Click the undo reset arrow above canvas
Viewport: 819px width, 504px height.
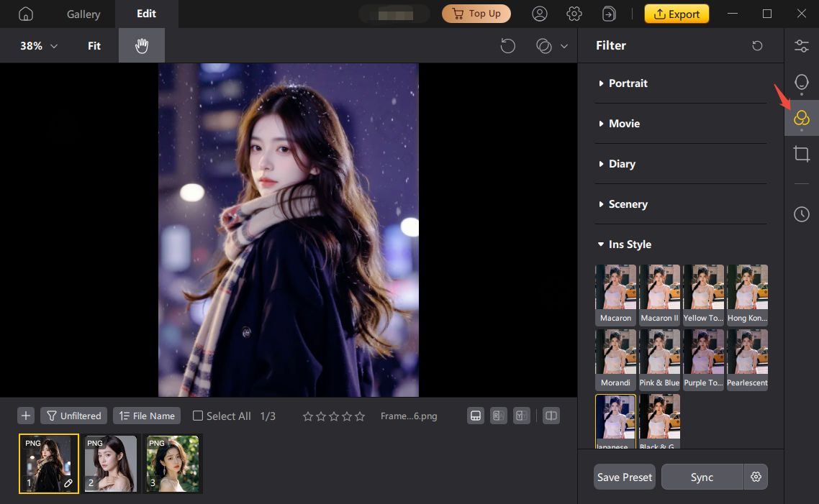coord(507,45)
